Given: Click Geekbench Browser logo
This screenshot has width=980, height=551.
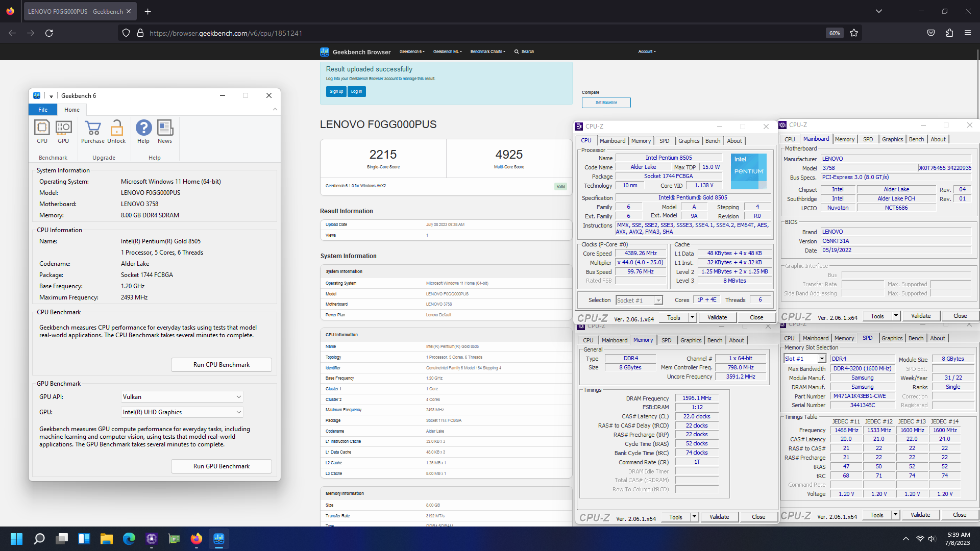Looking at the screenshot, I should (x=355, y=52).
